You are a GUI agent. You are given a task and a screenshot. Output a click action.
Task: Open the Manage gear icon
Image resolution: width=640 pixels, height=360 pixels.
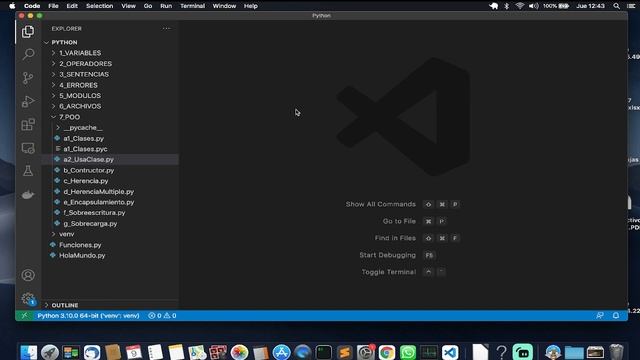(28, 299)
